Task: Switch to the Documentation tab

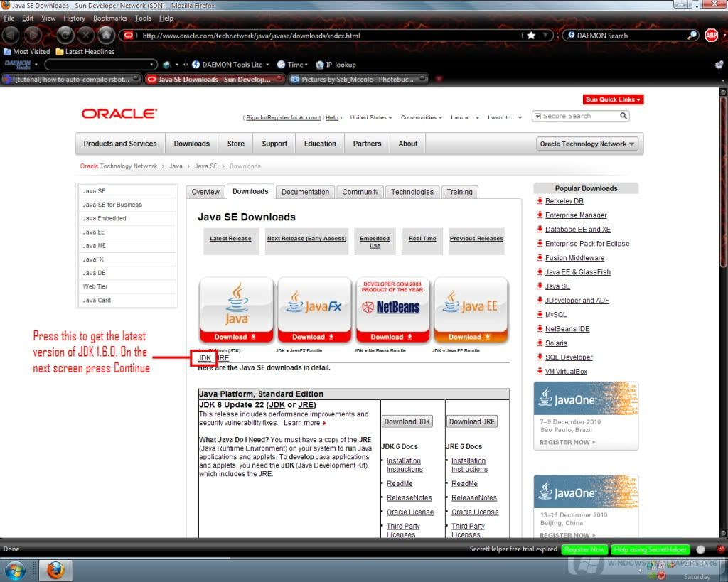Action: [305, 192]
